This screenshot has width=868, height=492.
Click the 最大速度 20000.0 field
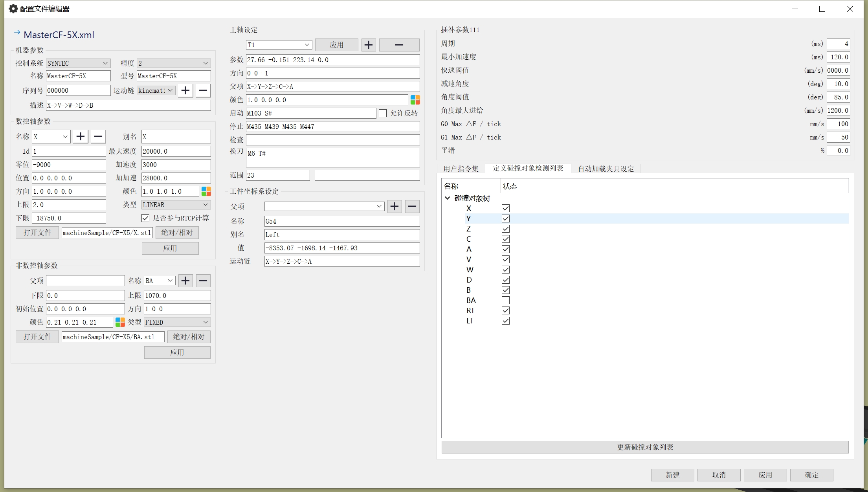coord(176,151)
